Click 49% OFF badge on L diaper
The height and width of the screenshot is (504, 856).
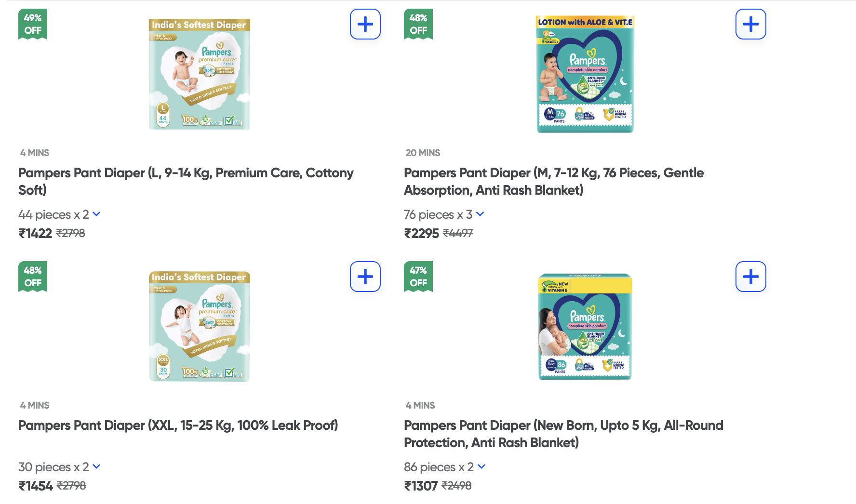tap(33, 24)
